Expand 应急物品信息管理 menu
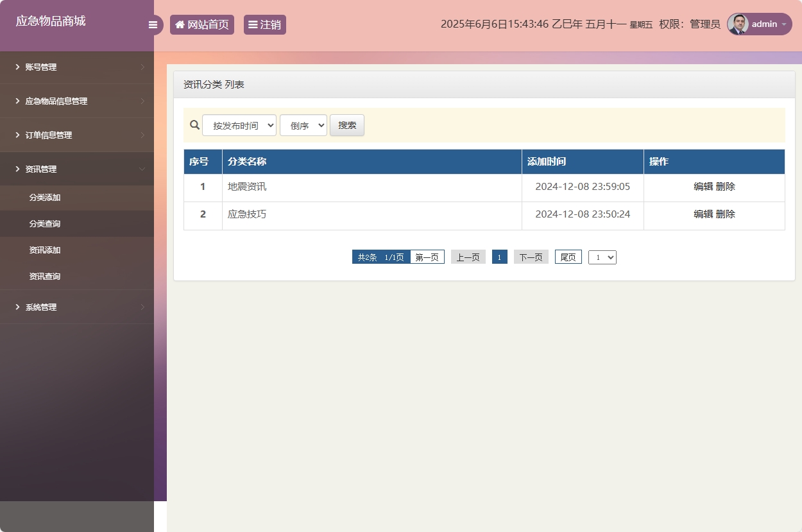Viewport: 802px width, 532px height. pos(77,101)
